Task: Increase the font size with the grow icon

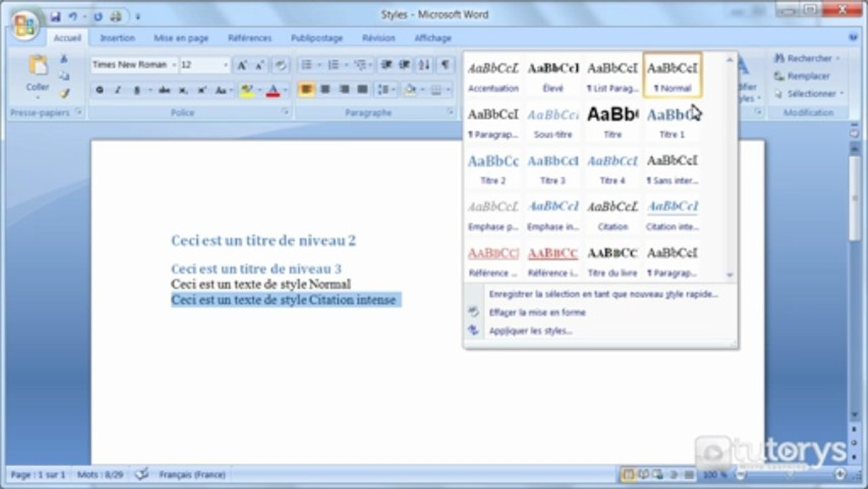Action: pyautogui.click(x=242, y=65)
